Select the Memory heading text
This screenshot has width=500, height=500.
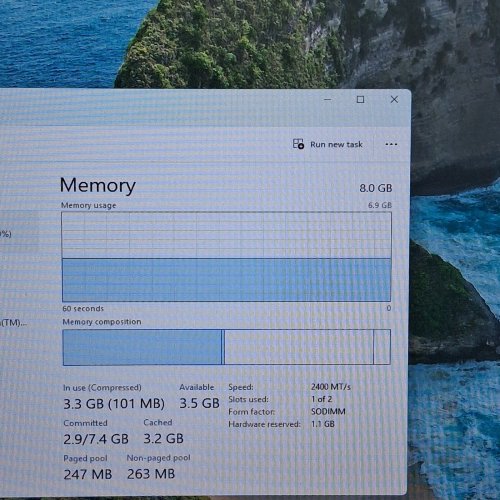(x=98, y=185)
